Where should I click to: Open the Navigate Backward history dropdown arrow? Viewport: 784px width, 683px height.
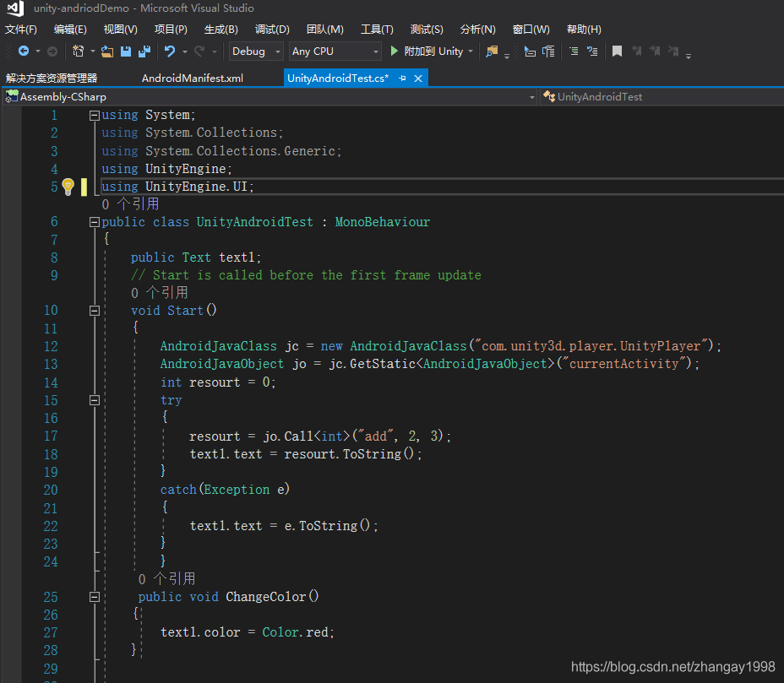[38, 51]
